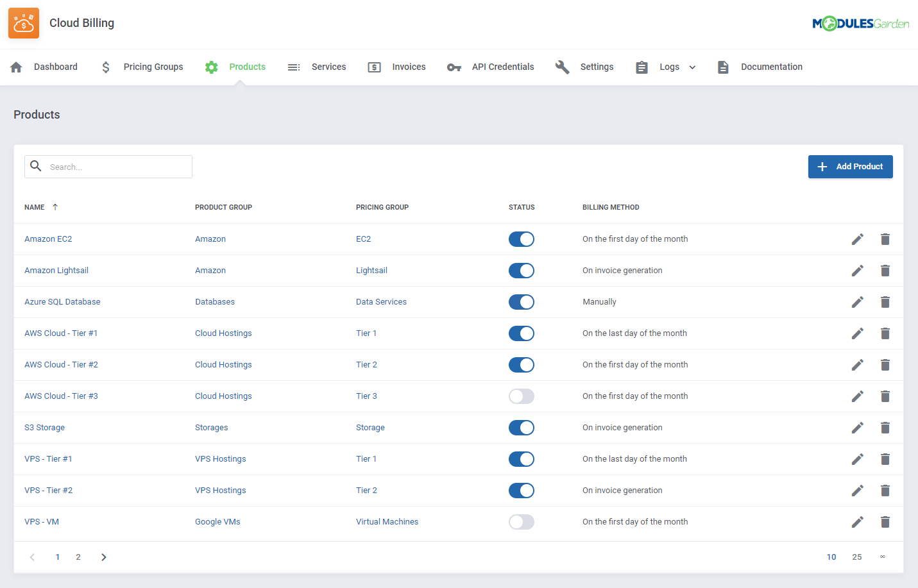Delete S3 Storage using trash icon
This screenshot has height=588, width=918.
point(885,428)
